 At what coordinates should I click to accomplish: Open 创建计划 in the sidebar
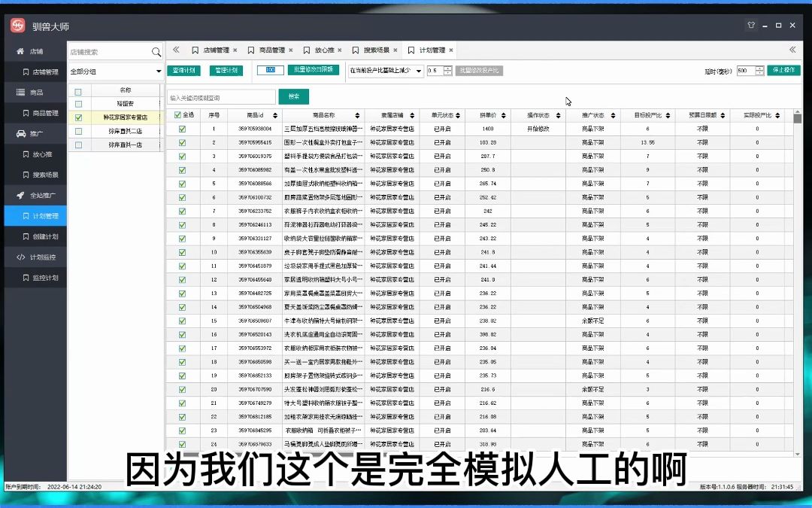click(x=35, y=236)
